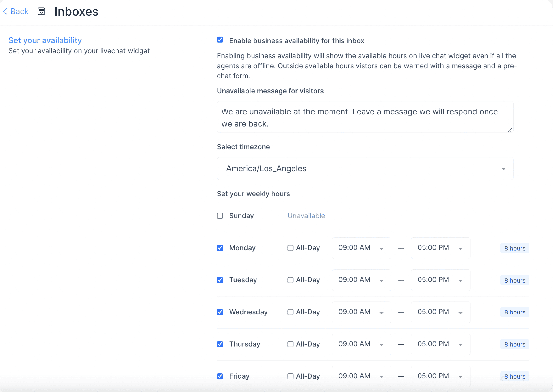Disable business availability for this inbox

(x=220, y=40)
